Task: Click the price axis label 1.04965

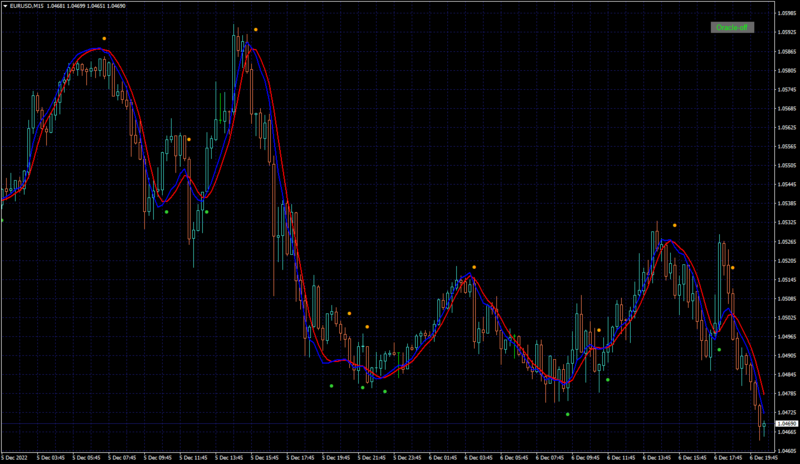Action: (786, 336)
